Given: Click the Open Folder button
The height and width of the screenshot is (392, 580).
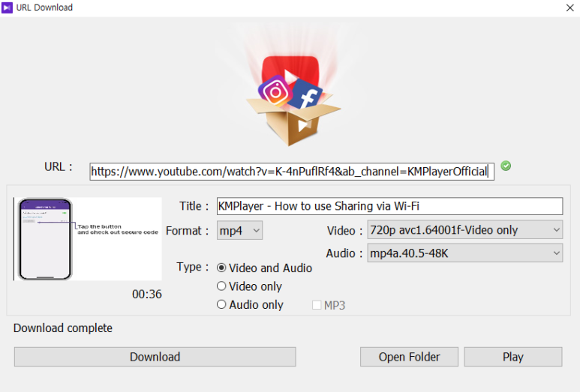Looking at the screenshot, I should (x=409, y=357).
